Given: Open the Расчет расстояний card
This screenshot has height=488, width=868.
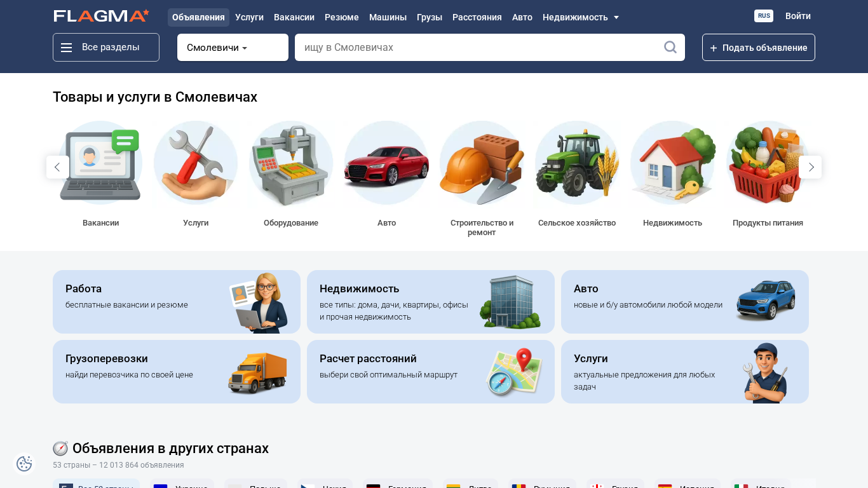Looking at the screenshot, I should pos(431,372).
